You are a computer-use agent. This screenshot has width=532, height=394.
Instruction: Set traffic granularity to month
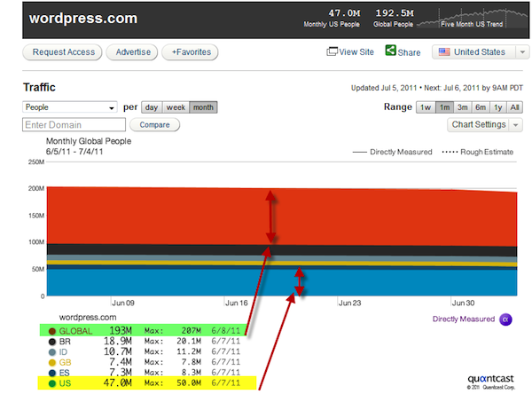[x=203, y=107]
